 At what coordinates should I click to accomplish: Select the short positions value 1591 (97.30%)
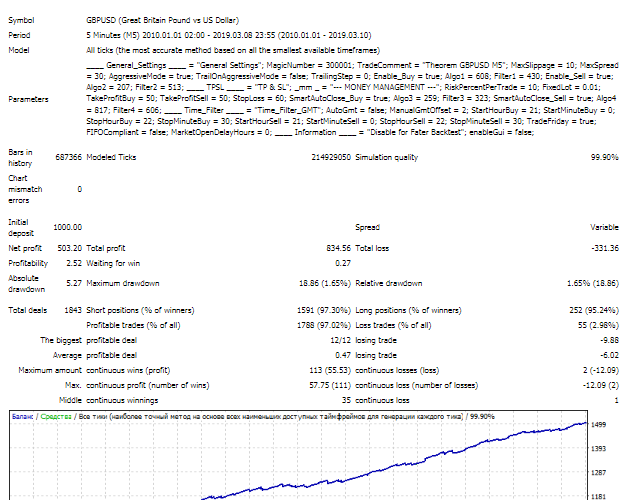click(x=324, y=310)
